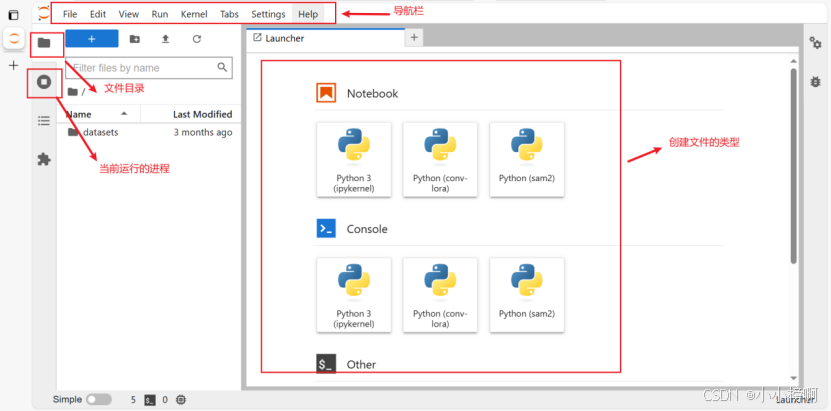Click the launcher vertical scrollbar thumb
831x411 pixels.
pos(793,166)
